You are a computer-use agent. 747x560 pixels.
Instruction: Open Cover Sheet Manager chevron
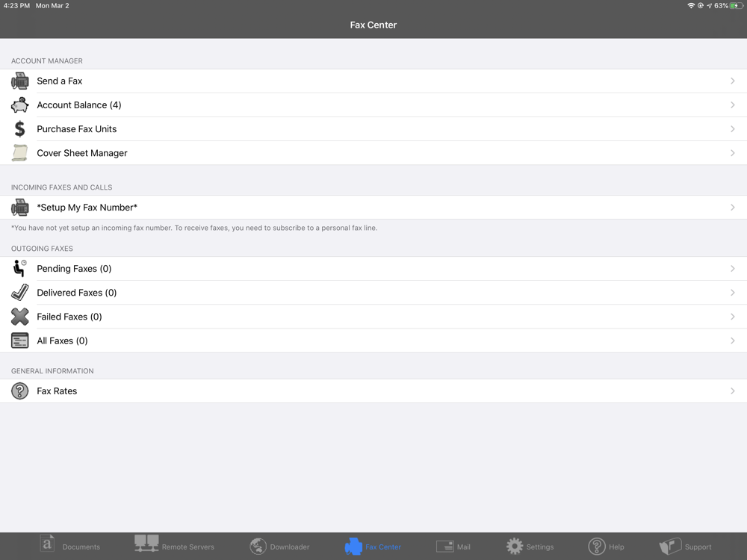[733, 153]
